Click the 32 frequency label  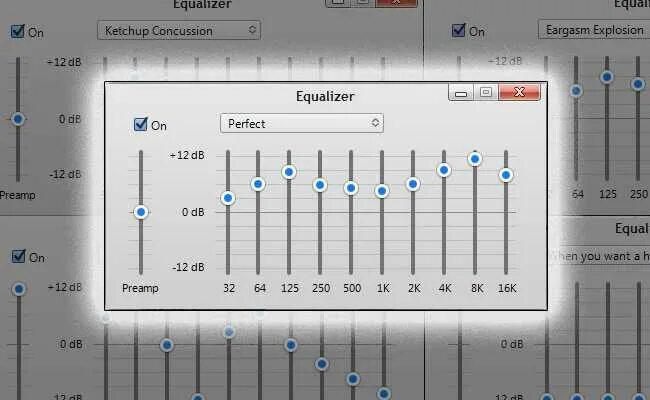point(229,288)
